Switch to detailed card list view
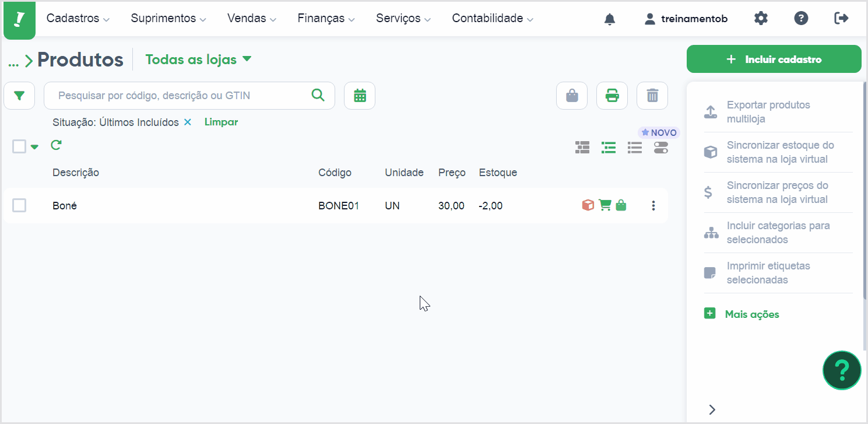This screenshot has height=424, width=868. coord(582,148)
